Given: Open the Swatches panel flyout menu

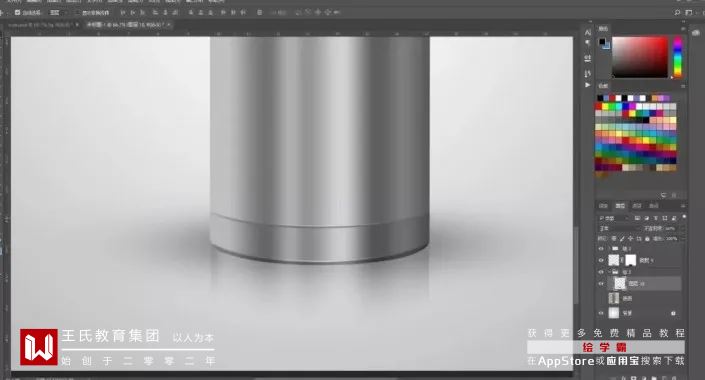Looking at the screenshot, I should tap(683, 85).
